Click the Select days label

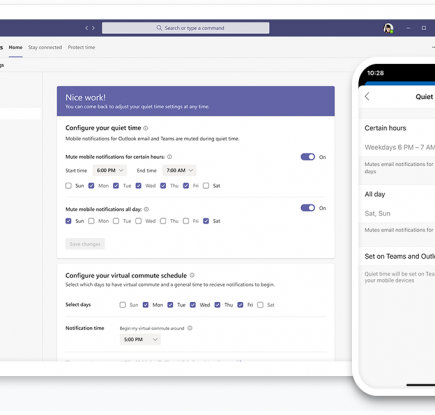78,305
